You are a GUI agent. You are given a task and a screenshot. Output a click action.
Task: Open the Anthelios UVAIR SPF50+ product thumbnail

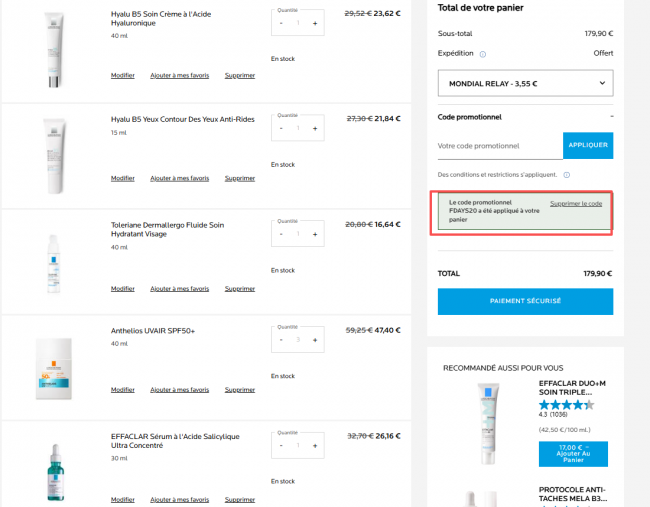click(53, 369)
